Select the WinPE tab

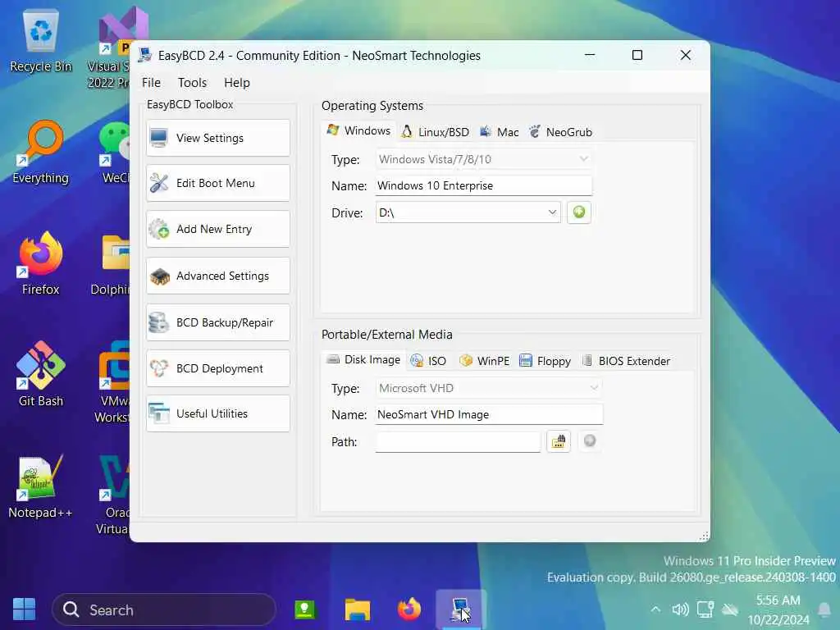[x=484, y=361]
